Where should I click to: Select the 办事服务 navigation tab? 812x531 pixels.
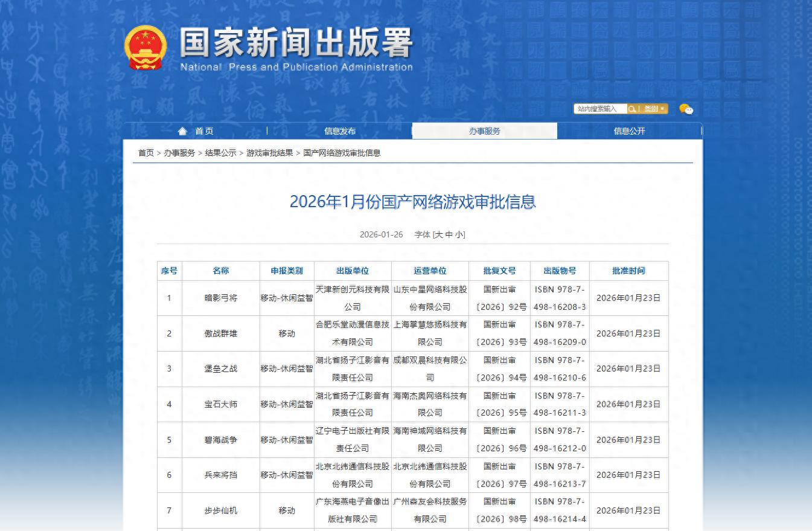484,130
